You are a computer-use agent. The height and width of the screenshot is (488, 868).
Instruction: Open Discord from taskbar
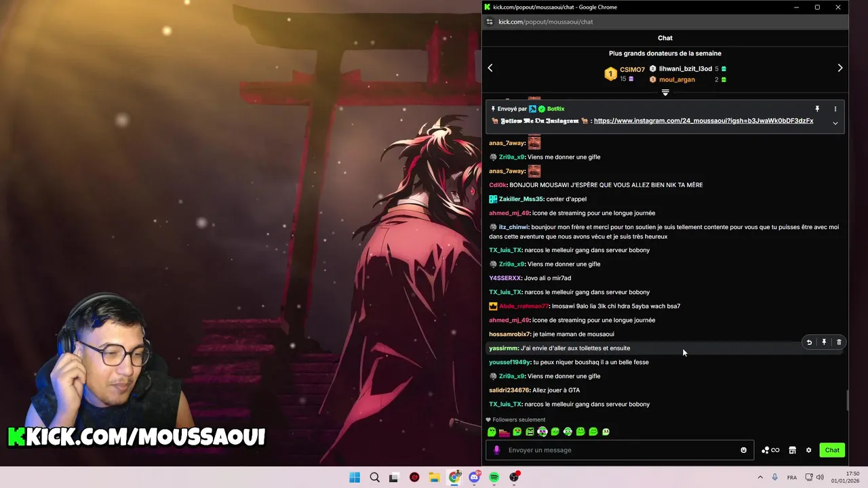[474, 477]
